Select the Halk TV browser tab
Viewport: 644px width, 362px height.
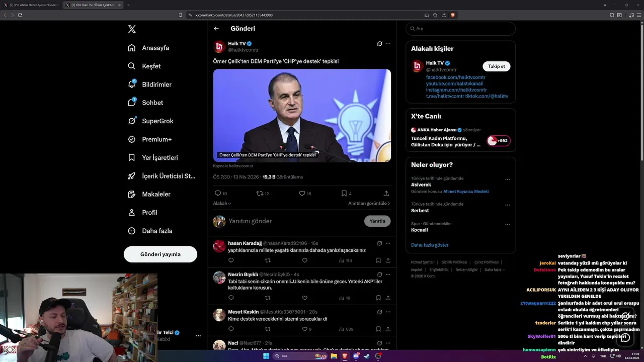pos(93,5)
